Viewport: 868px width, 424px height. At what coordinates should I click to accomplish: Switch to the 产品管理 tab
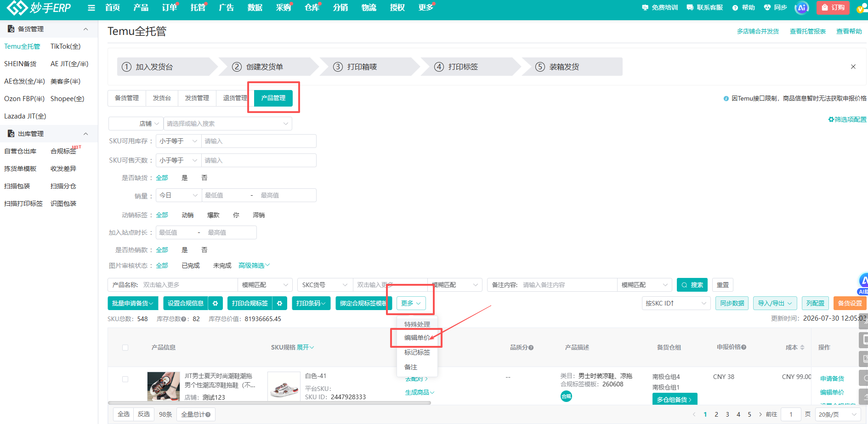pyautogui.click(x=273, y=98)
